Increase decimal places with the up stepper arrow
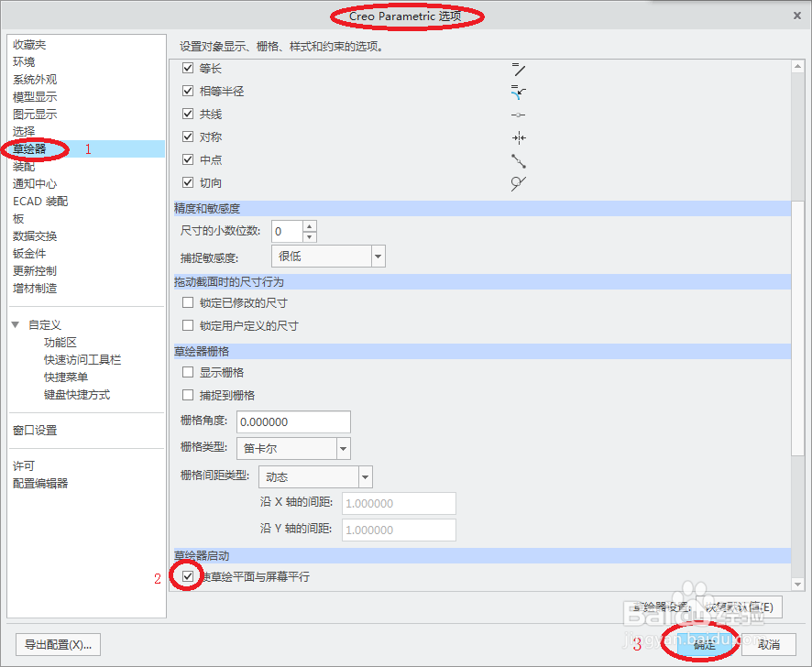812x667 pixels. click(x=309, y=226)
